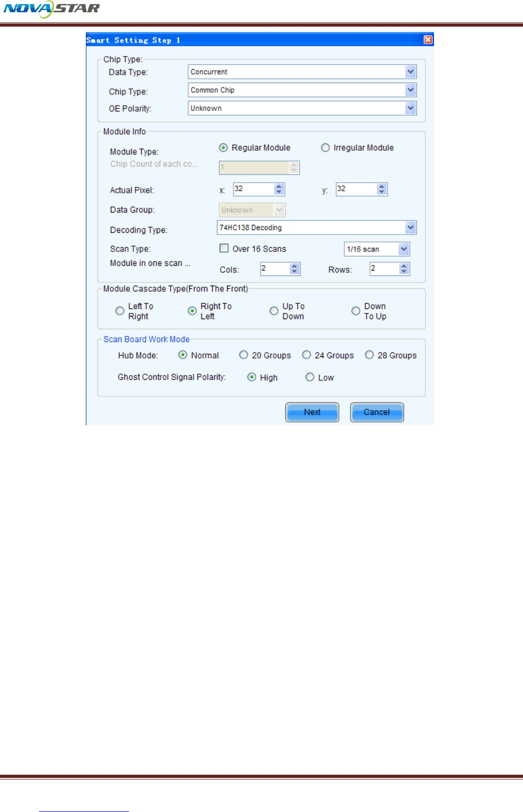This screenshot has width=523, height=812.
Task: Open the Decoding Type dropdown showing 74HC138 Decoding
Action: [x=317, y=228]
